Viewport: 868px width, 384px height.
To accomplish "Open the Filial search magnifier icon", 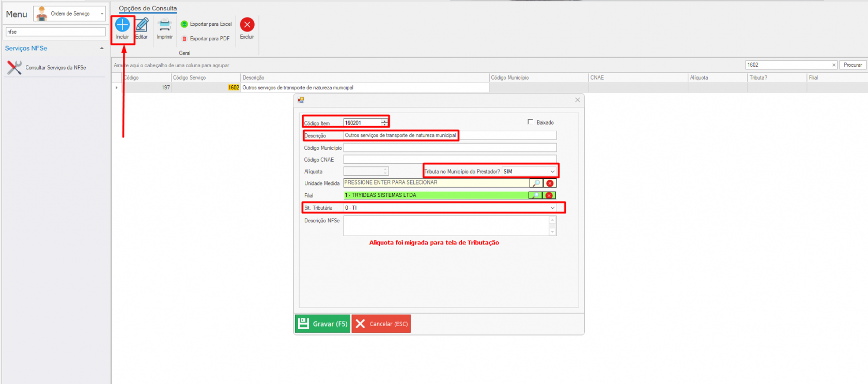I will (x=535, y=195).
